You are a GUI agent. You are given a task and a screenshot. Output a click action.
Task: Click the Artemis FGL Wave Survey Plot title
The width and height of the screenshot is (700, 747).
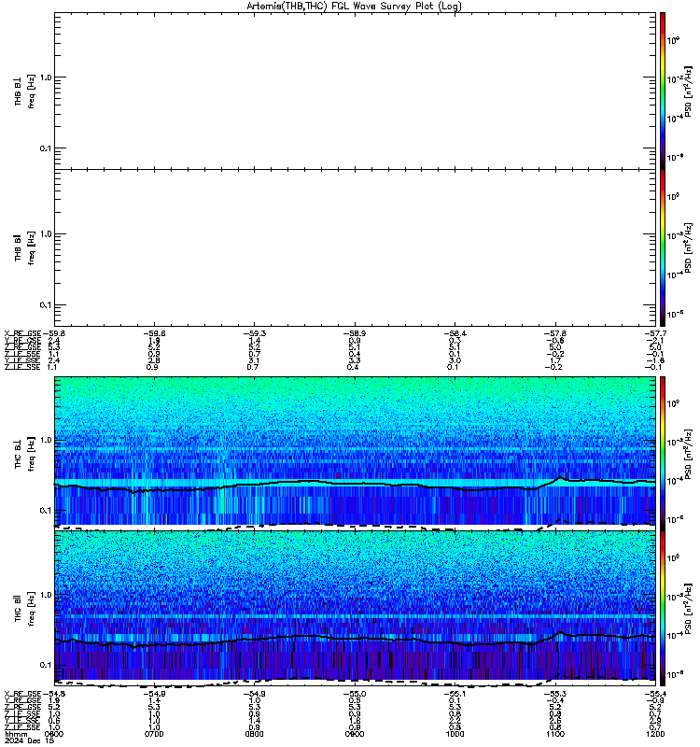pos(355,6)
